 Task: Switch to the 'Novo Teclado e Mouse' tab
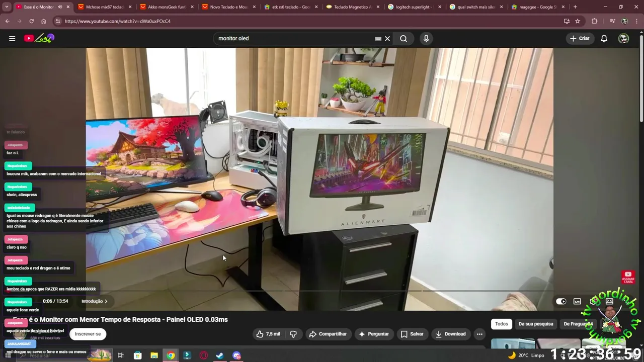tap(228, 7)
